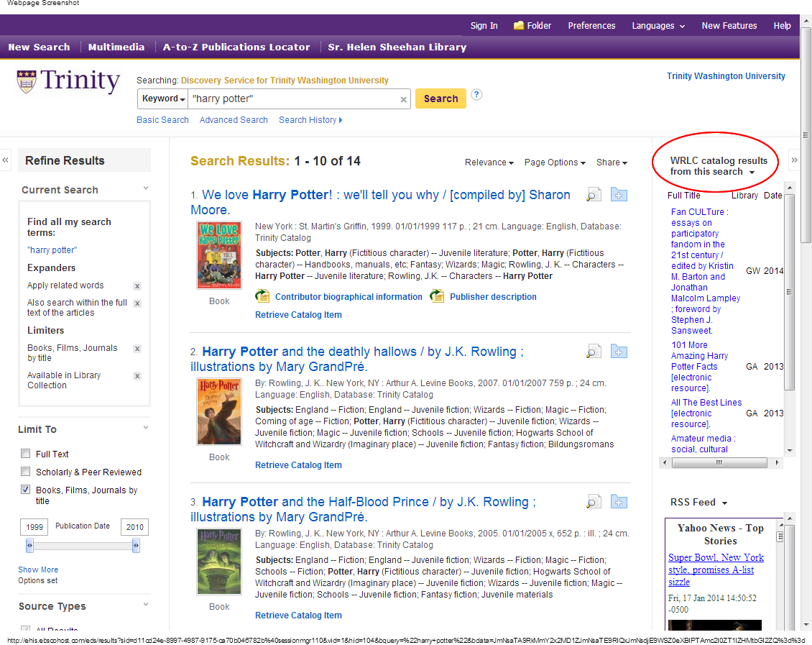Open the We love Harry Potter cover thumbnail

click(x=219, y=255)
